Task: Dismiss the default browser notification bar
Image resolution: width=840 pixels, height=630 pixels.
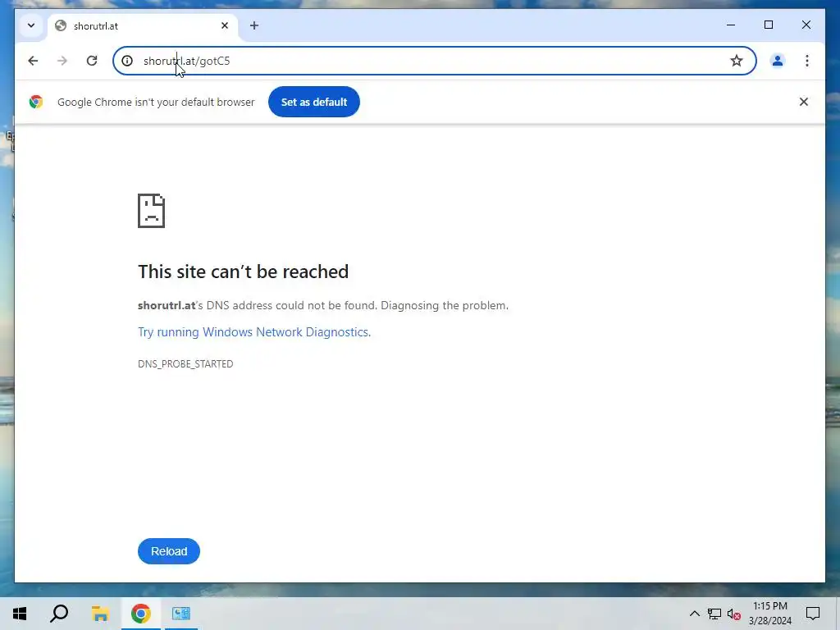Action: [804, 102]
